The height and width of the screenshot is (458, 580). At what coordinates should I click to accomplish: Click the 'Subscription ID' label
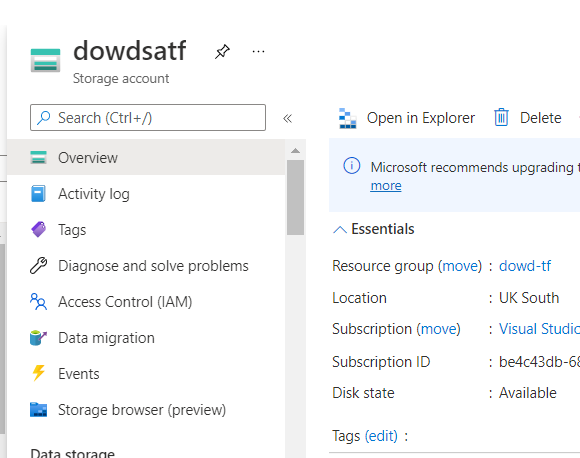tap(381, 361)
